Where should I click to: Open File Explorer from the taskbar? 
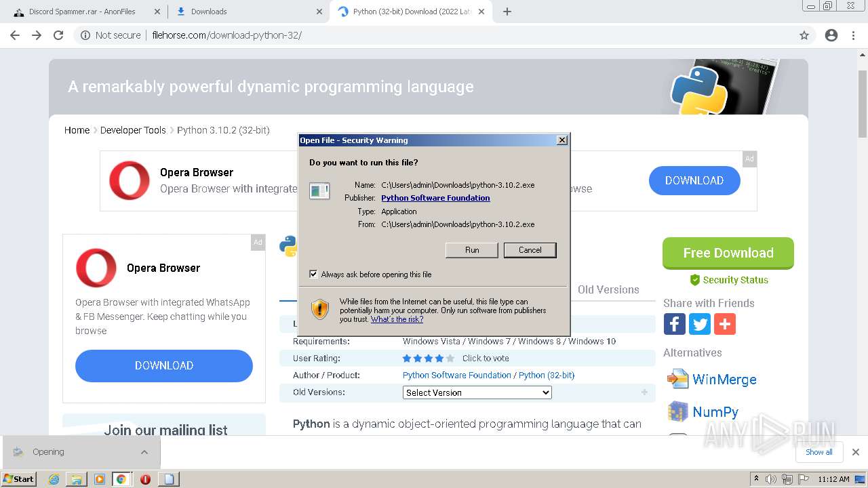pos(77,479)
